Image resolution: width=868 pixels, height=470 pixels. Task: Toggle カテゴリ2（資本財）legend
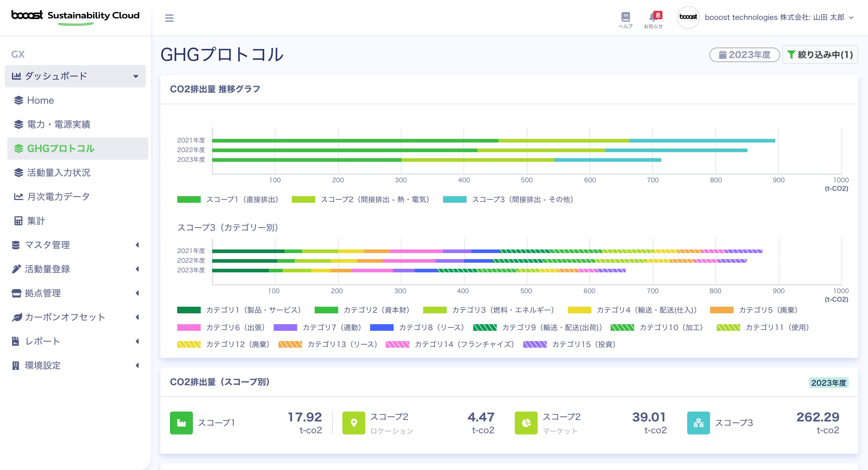(x=362, y=310)
